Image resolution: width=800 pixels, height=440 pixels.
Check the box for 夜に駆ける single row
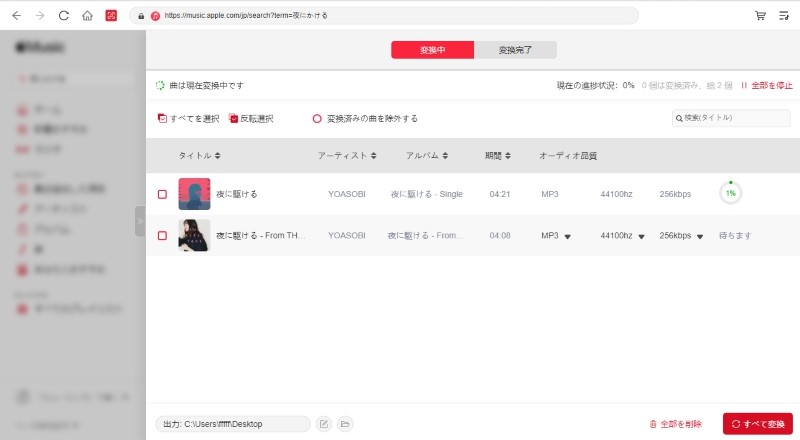coord(162,194)
